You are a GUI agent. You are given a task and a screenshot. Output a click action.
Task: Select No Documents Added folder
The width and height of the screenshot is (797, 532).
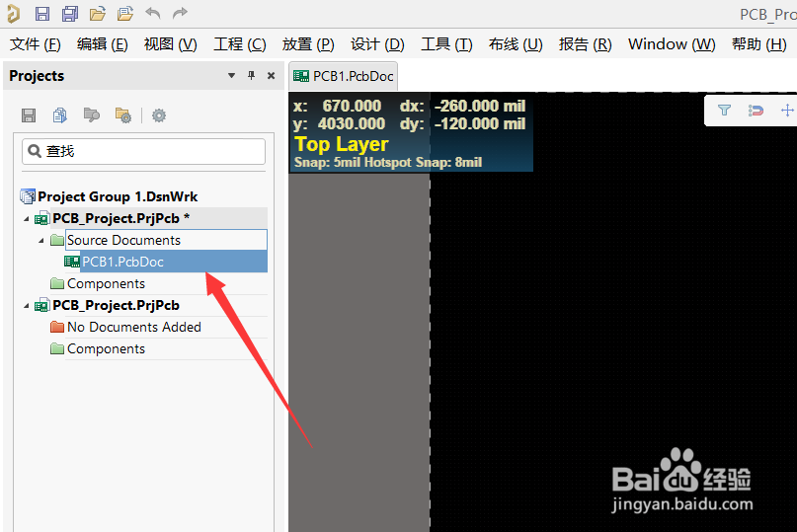tap(133, 327)
